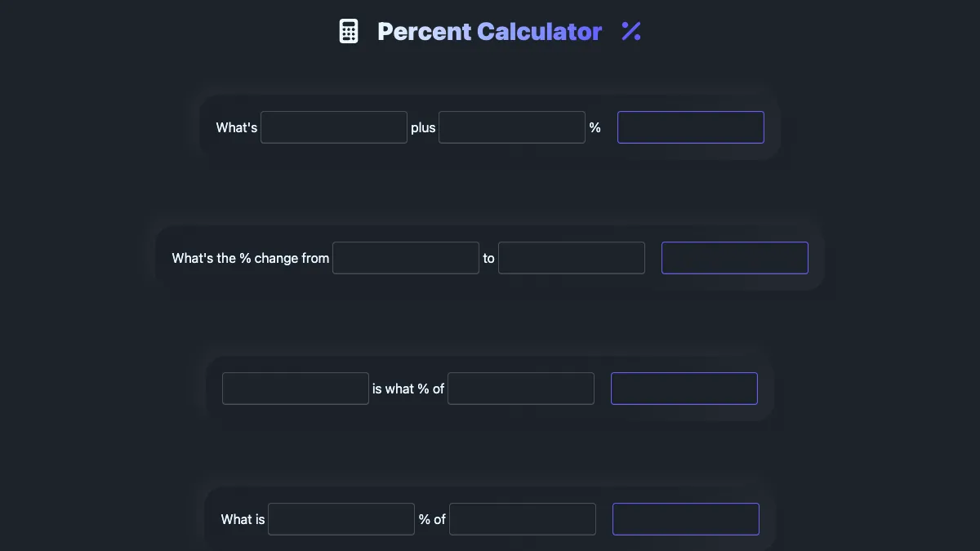Screen dimensions: 980x551
Task: Click the "%" sign after the plus field
Action: (x=595, y=128)
